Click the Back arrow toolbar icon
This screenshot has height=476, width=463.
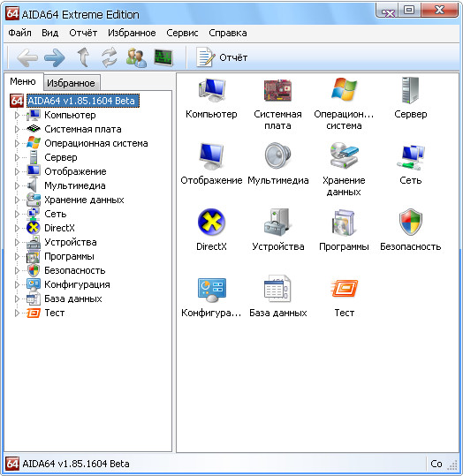[x=27, y=57]
